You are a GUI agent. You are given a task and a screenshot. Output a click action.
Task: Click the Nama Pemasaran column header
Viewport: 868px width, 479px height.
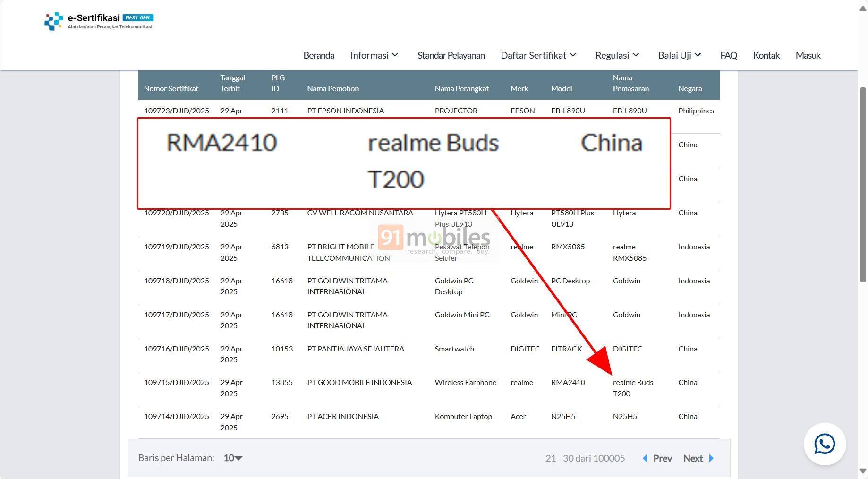630,83
